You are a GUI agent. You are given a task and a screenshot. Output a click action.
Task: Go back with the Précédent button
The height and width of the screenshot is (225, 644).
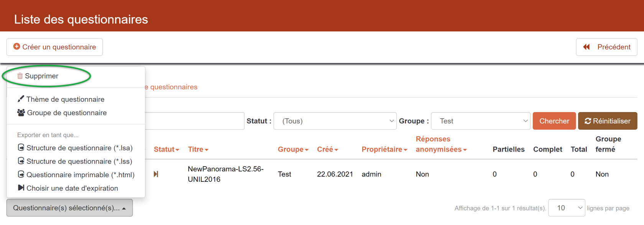click(606, 47)
